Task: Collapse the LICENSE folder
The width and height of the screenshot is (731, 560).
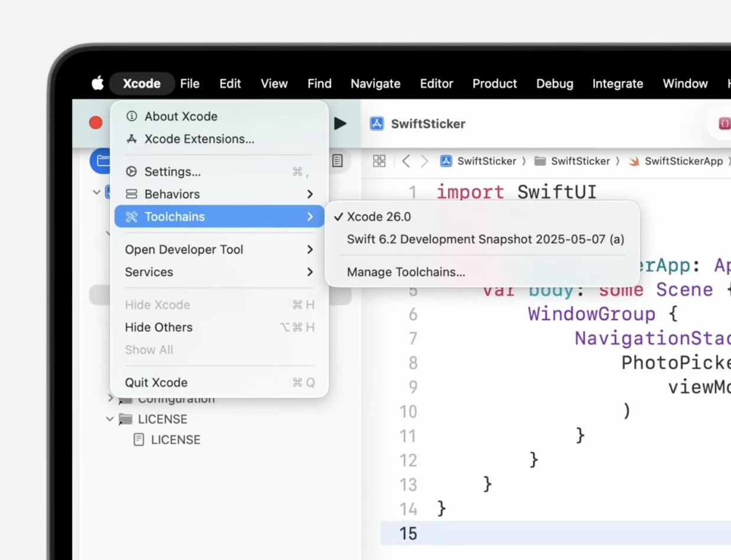Action: point(110,419)
